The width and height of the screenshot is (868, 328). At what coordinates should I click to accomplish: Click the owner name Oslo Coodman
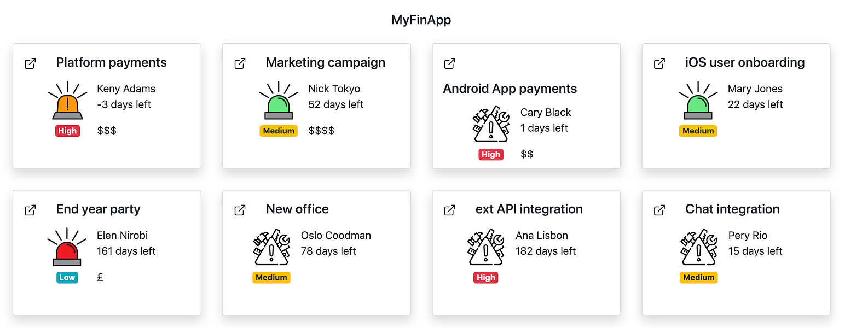pos(336,235)
